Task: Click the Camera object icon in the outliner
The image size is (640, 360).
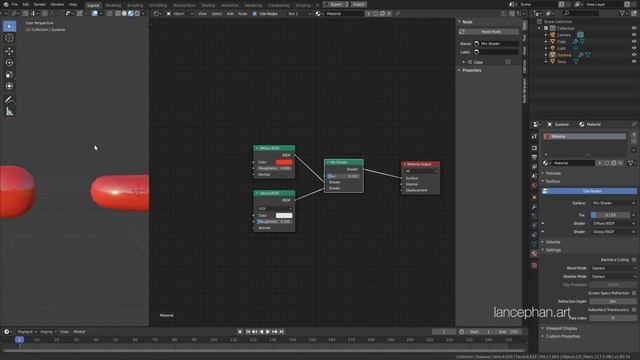Action: [553, 35]
